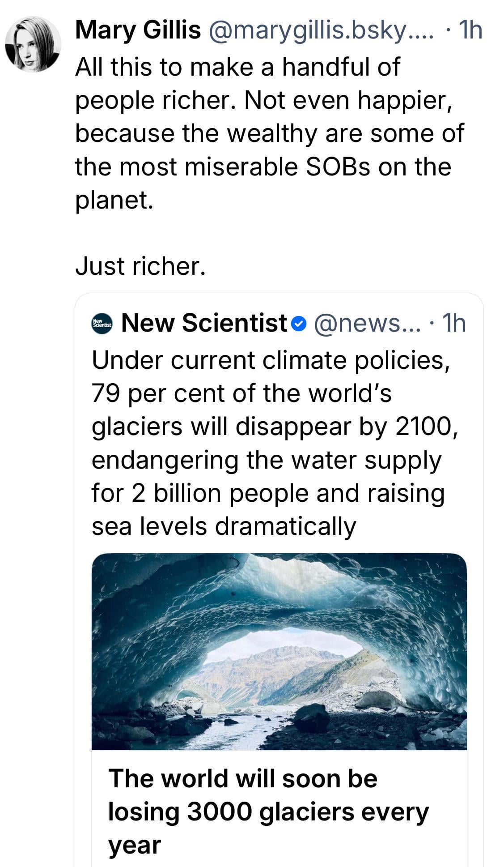This screenshot has width=504, height=867.
Task: Click the New Scientist logo avatar
Action: (x=102, y=323)
